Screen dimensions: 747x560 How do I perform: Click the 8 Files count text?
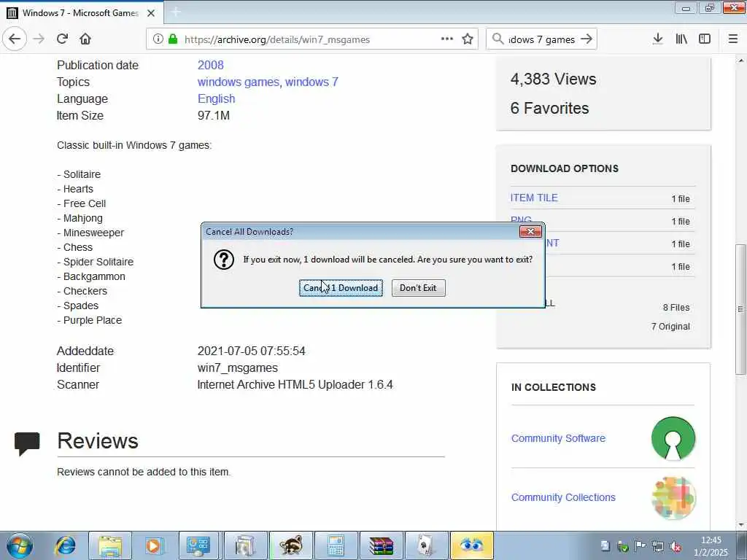[x=676, y=308]
